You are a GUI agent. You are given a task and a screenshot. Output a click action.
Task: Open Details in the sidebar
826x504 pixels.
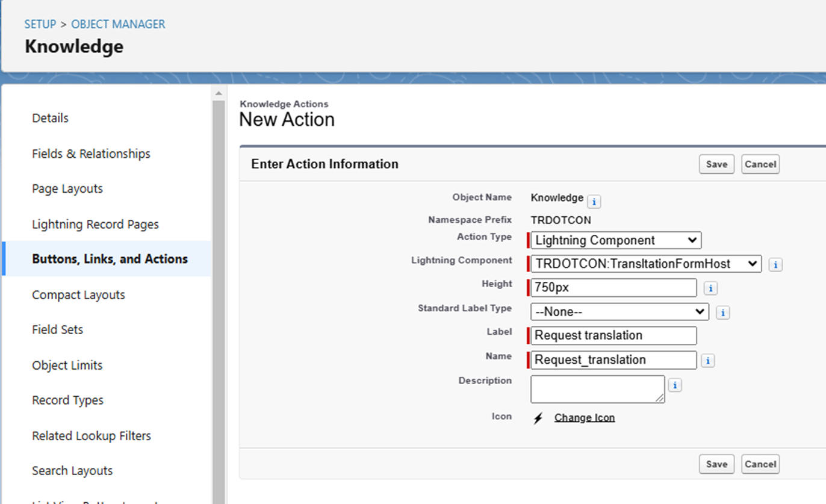51,118
